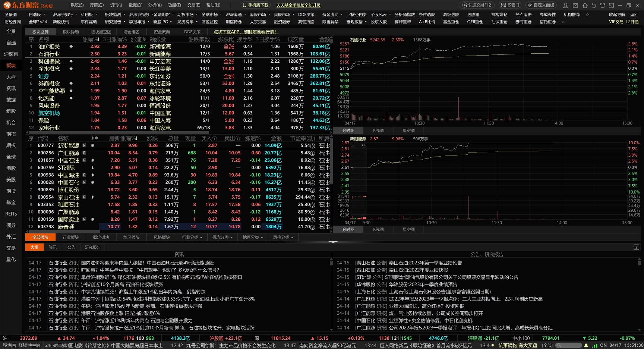Expand the 全球市场 dropdown arrow
Image resolution: width=644 pixels, height=349 pixels.
coord(221,15)
